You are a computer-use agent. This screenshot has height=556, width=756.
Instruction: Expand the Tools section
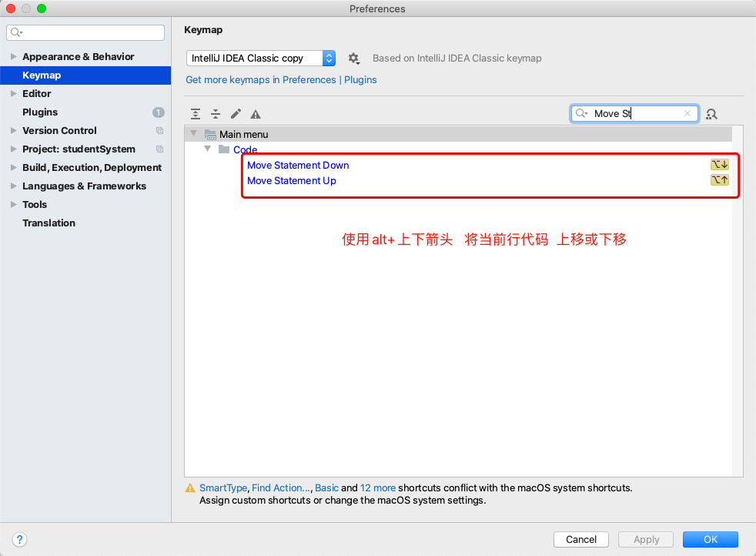click(x=14, y=205)
